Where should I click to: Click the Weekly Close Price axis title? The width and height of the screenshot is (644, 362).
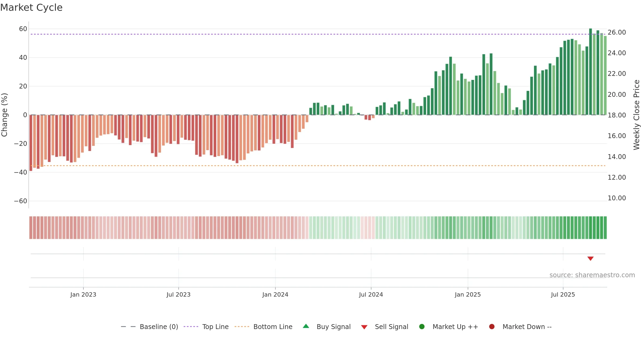coord(636,115)
